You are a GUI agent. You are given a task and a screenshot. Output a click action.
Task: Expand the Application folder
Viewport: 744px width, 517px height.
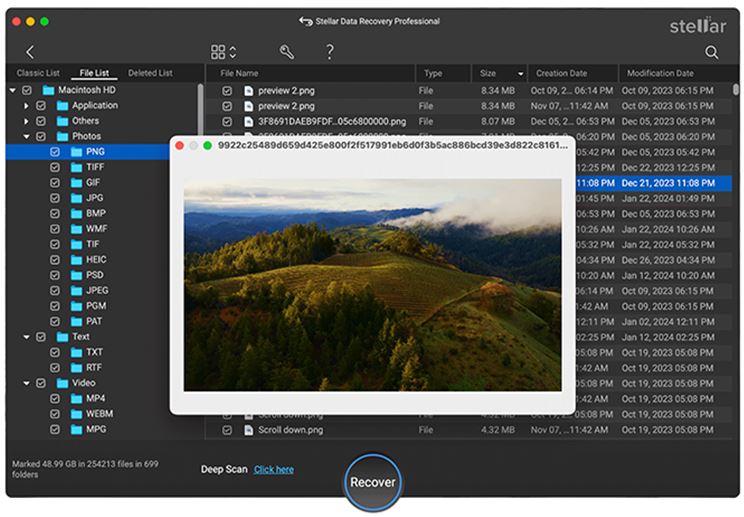tap(27, 106)
